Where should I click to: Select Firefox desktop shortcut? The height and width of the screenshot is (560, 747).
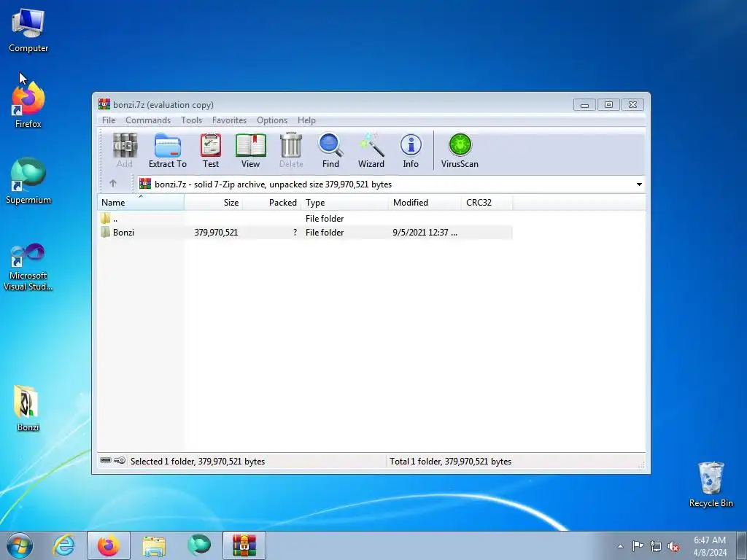(x=28, y=106)
